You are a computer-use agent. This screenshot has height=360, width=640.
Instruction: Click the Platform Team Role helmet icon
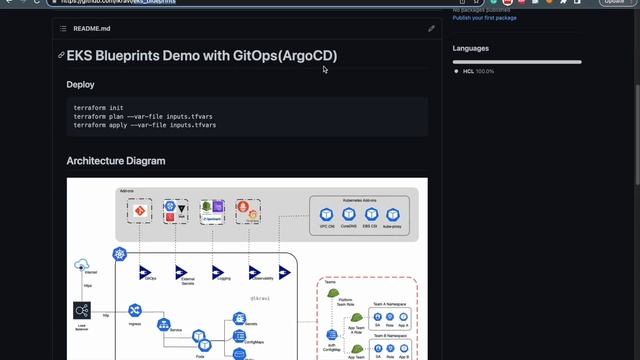click(333, 293)
